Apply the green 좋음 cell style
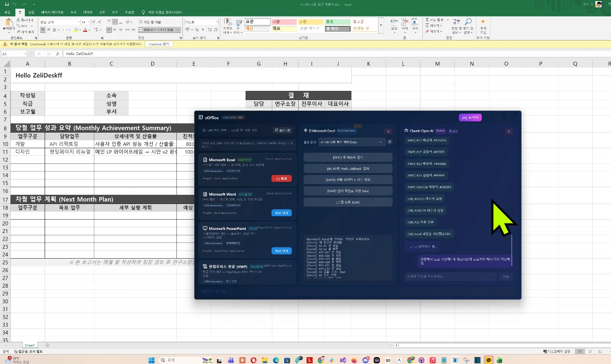 click(x=338, y=22)
